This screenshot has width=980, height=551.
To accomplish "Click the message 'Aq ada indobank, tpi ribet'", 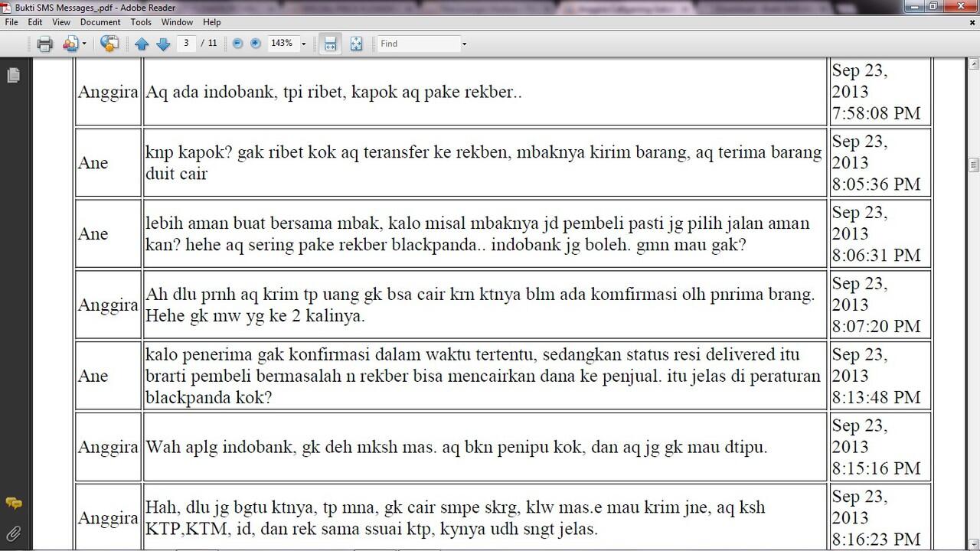I will click(x=334, y=92).
